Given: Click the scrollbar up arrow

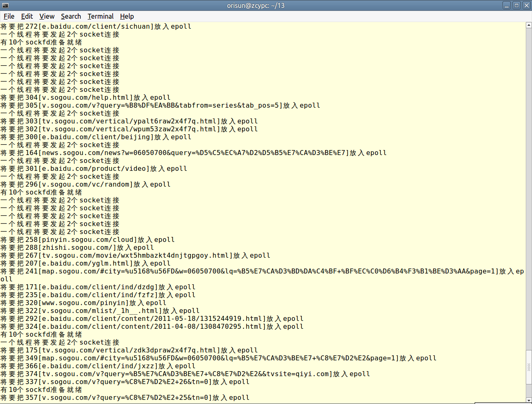Looking at the screenshot, I should point(529,25).
